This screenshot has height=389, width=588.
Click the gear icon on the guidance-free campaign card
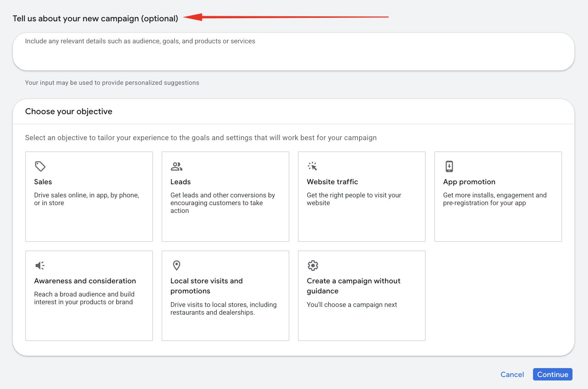pos(313,265)
